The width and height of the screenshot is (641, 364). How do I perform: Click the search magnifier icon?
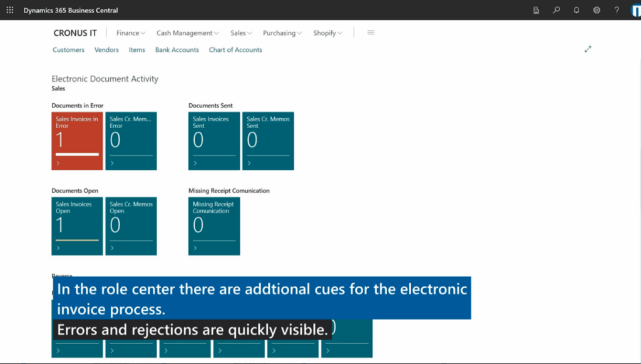click(556, 10)
